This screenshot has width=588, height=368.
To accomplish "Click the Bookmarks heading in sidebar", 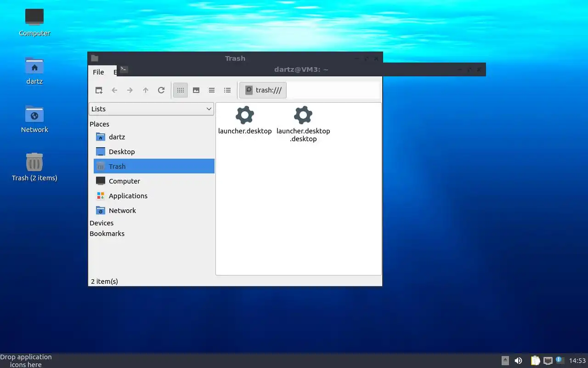I will (107, 233).
